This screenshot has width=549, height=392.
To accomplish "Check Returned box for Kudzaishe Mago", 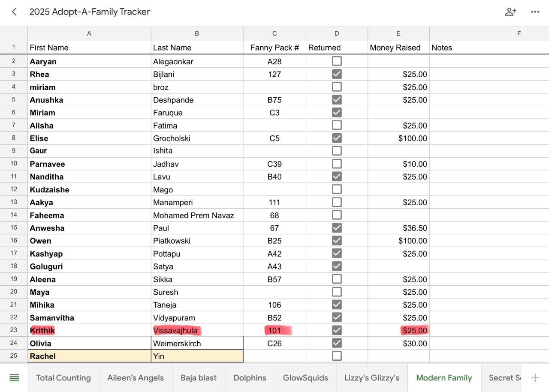I will 337,189.
